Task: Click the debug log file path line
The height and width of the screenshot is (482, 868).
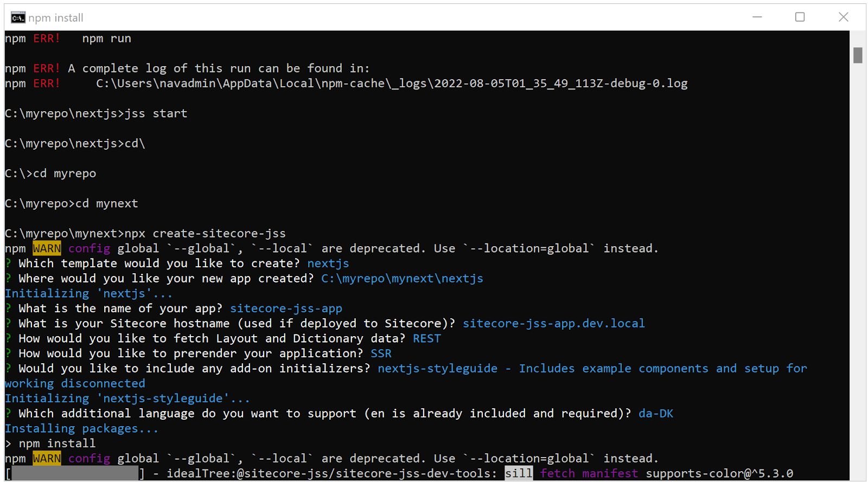Action: coord(346,83)
